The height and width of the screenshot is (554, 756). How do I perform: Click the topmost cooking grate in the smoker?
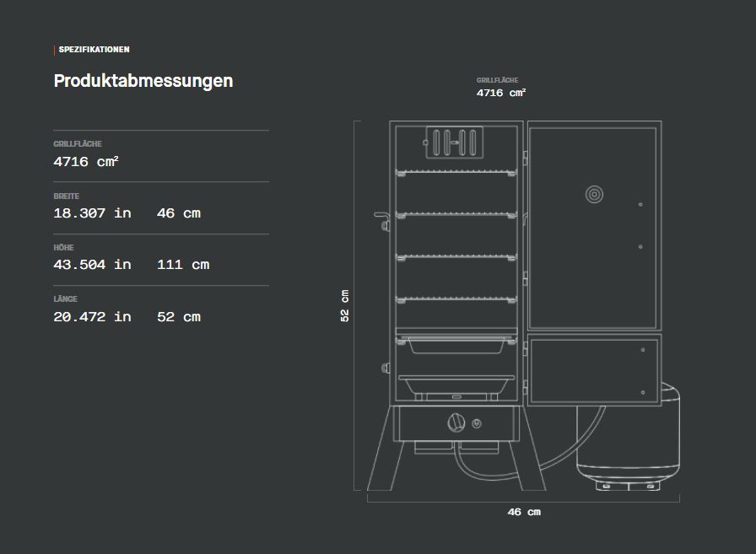(456, 173)
